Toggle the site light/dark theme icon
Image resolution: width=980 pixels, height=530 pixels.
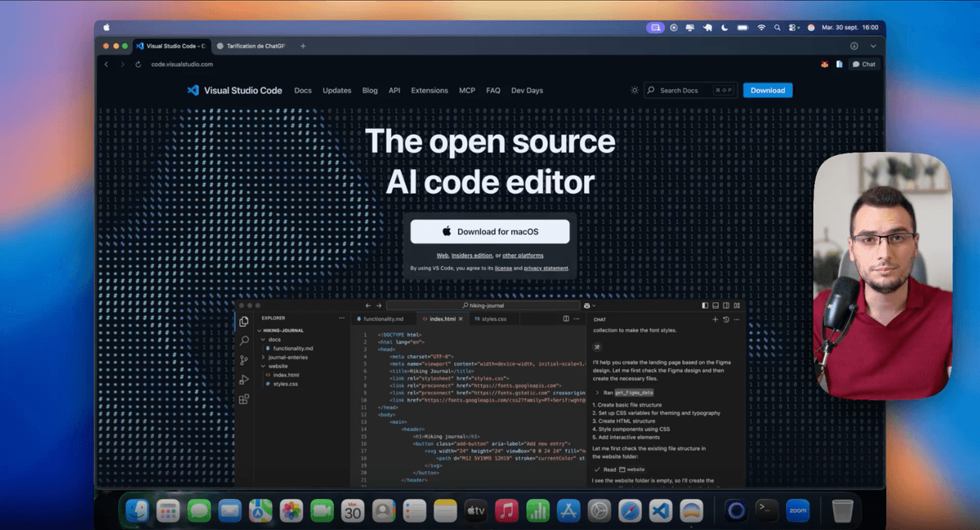tap(635, 91)
